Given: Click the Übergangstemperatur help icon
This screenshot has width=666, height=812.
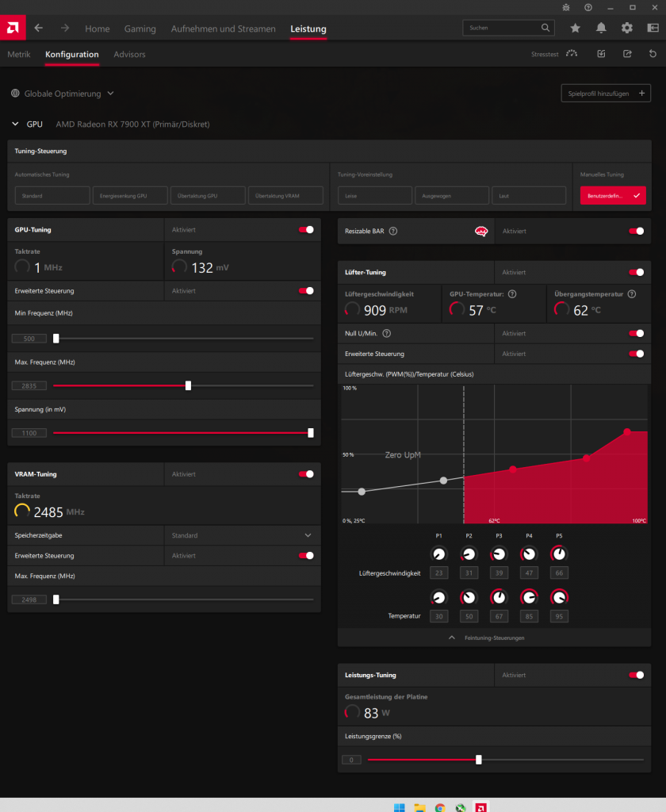Looking at the screenshot, I should click(632, 294).
